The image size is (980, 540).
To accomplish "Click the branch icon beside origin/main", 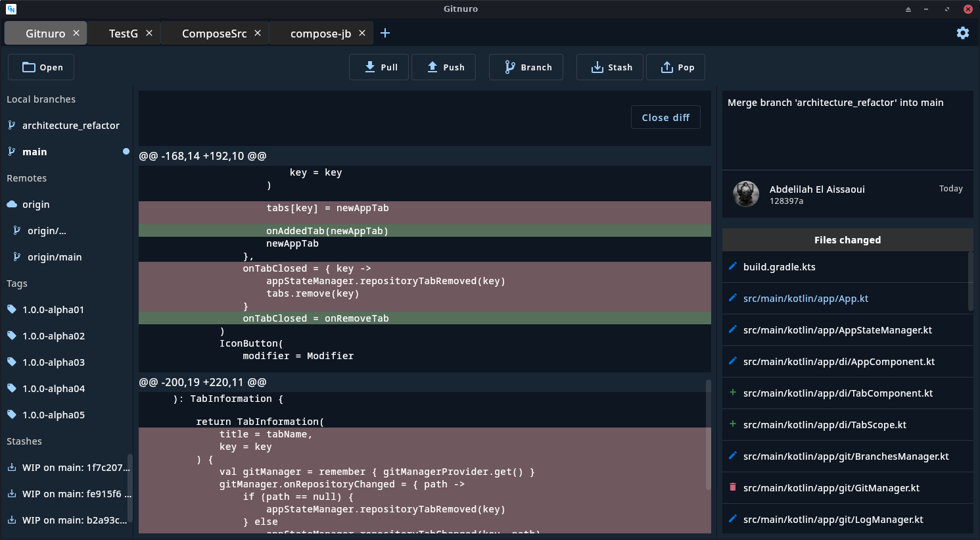I will click(16, 257).
